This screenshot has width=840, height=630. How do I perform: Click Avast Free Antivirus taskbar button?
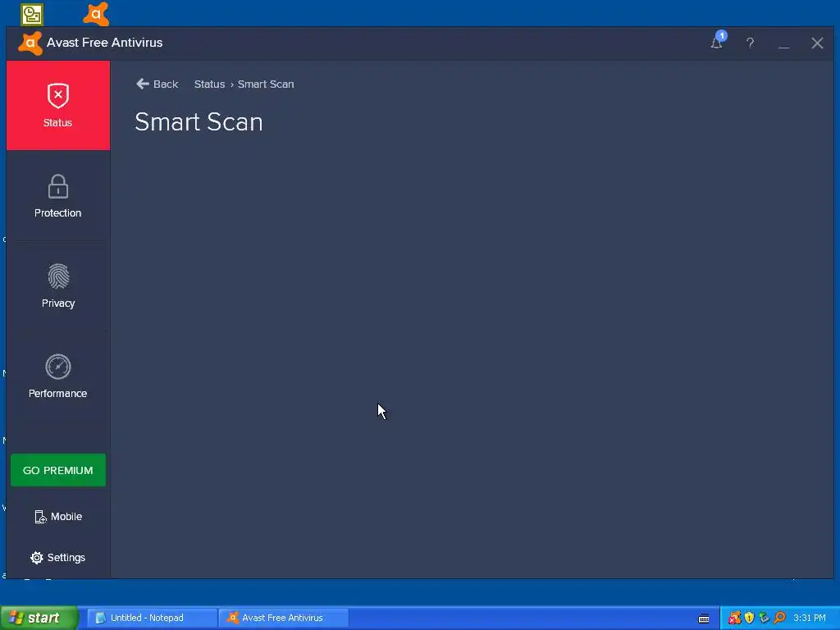click(x=284, y=618)
